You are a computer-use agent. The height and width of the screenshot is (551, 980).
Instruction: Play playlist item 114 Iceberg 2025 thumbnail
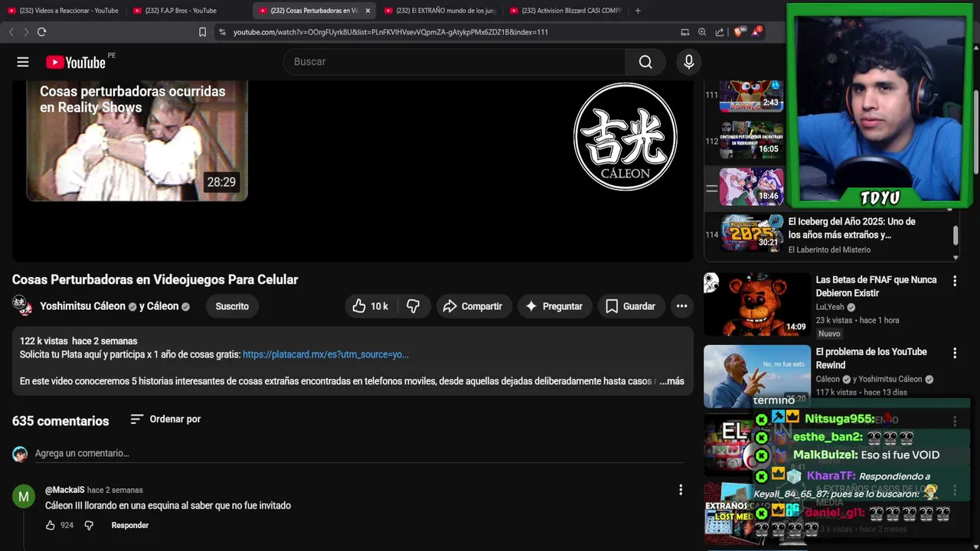point(751,234)
